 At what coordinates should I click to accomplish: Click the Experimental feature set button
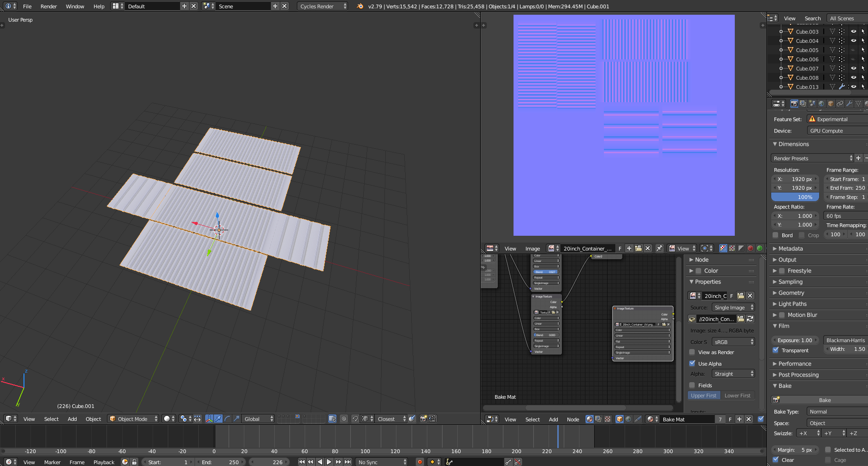[837, 119]
